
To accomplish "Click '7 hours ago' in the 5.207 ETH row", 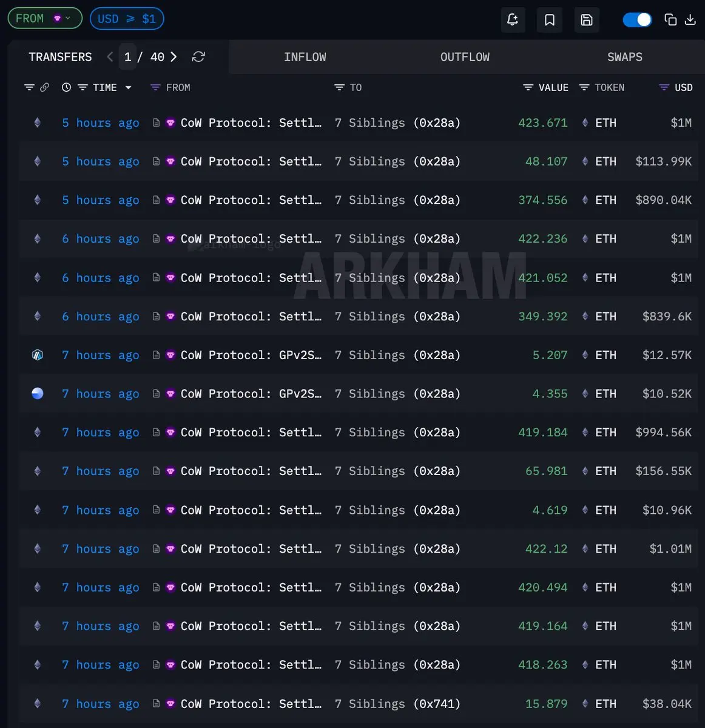I will pos(100,355).
